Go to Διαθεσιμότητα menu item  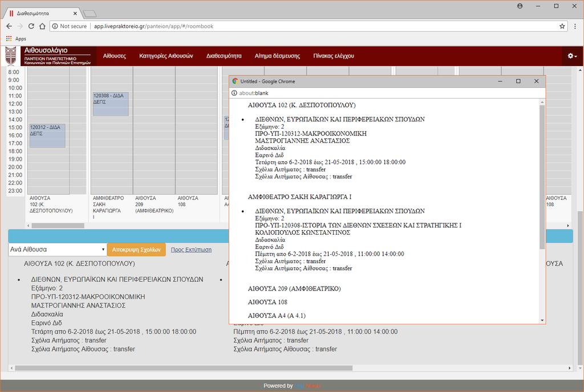(x=224, y=56)
